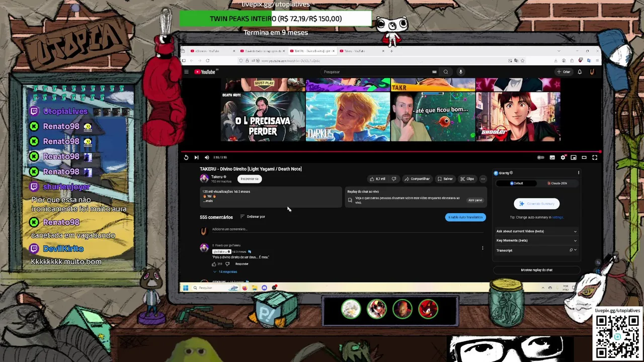Toggle autoplay switch in player controls
Image resolution: width=644 pixels, height=362 pixels.
pos(541,157)
